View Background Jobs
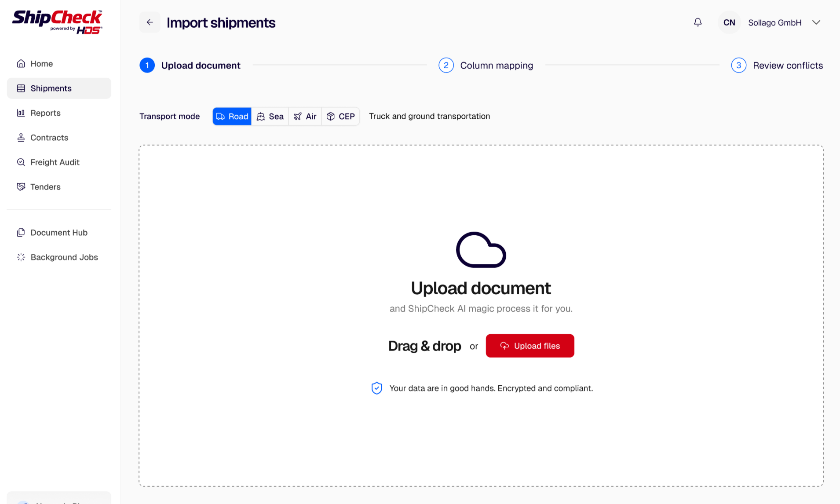The image size is (840, 504). 59,257
